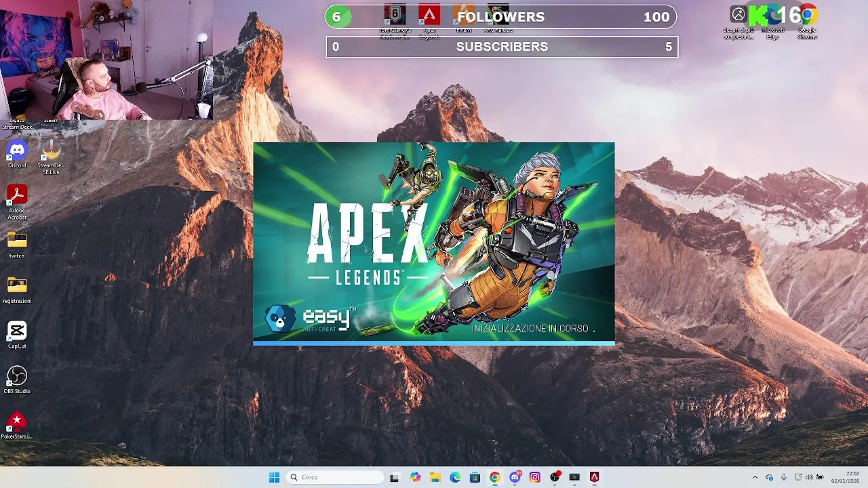Screen dimensions: 868x488
Task: Open the Adobe Acrobat desktop shortcut
Action: tap(17, 201)
